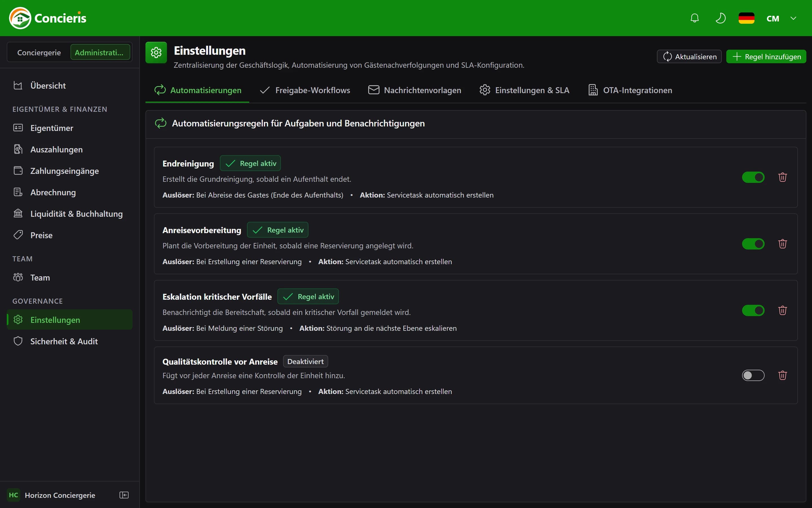Click the CM user initials
This screenshot has height=508, width=812.
[x=773, y=18]
